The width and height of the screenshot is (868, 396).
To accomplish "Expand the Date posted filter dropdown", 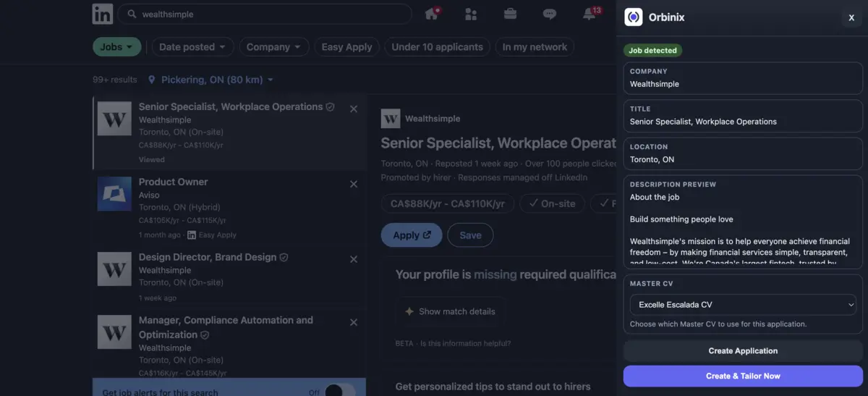I will [192, 47].
